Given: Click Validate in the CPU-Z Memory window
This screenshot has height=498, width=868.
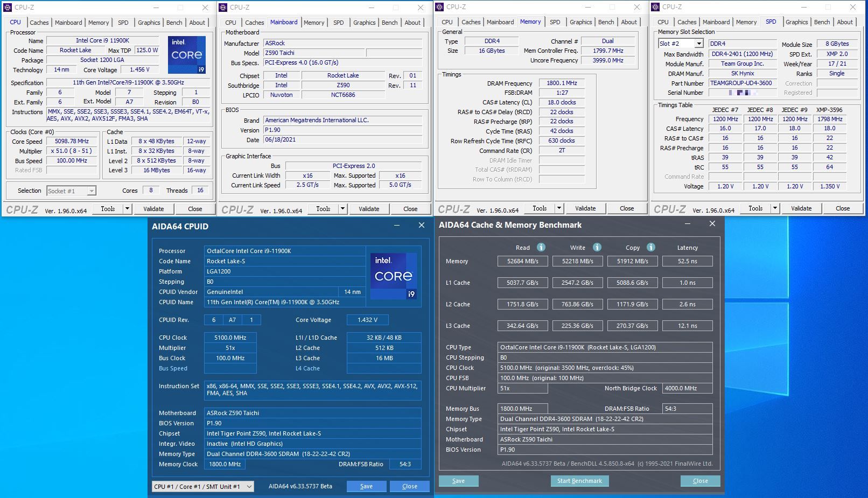Looking at the screenshot, I should click(585, 208).
